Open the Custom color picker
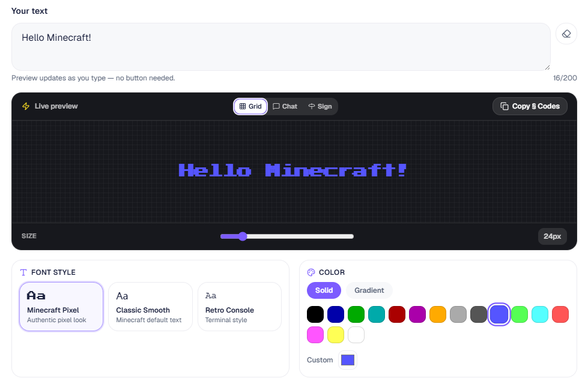The height and width of the screenshot is (378, 588). [x=348, y=360]
